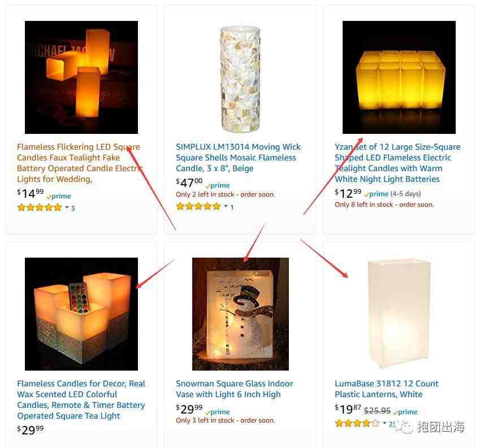Viewport: 480px width, 448px height.
Task: Open Flameless Candles for Decor title link
Action: click(x=81, y=399)
